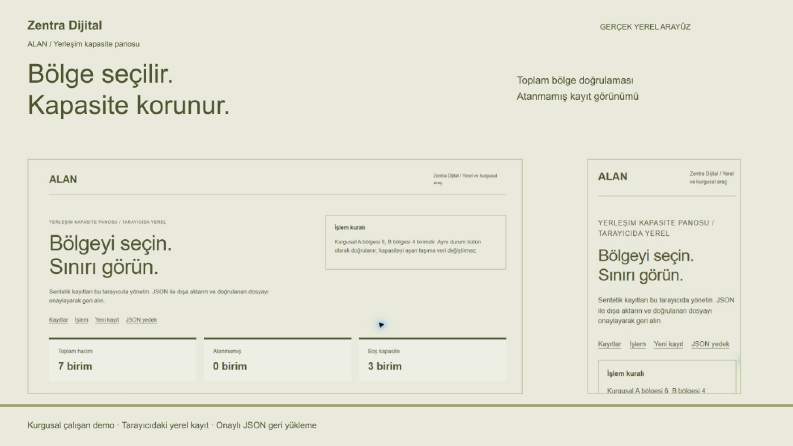Select the Atanmamış 0 birim card
The width and height of the screenshot is (793, 446).
(x=277, y=359)
